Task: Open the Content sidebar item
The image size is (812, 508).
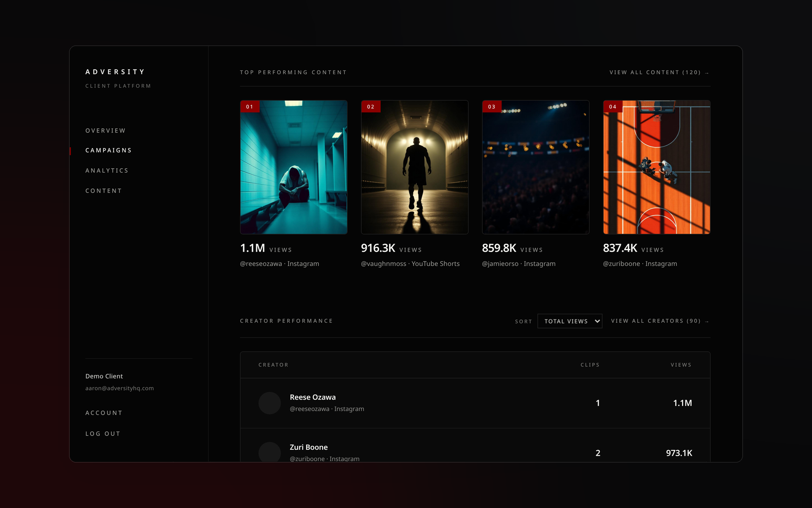Action: pyautogui.click(x=104, y=191)
